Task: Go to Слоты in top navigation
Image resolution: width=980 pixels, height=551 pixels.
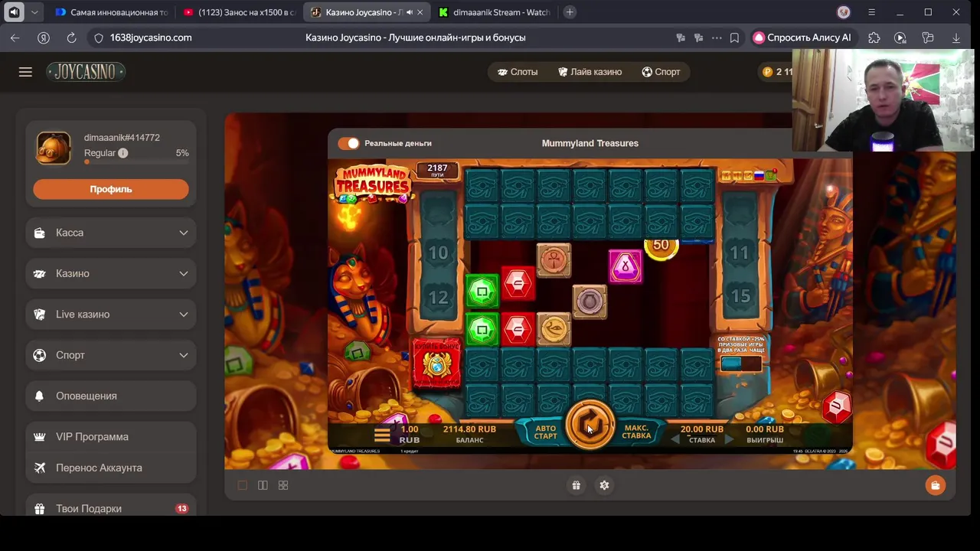Action: point(518,72)
